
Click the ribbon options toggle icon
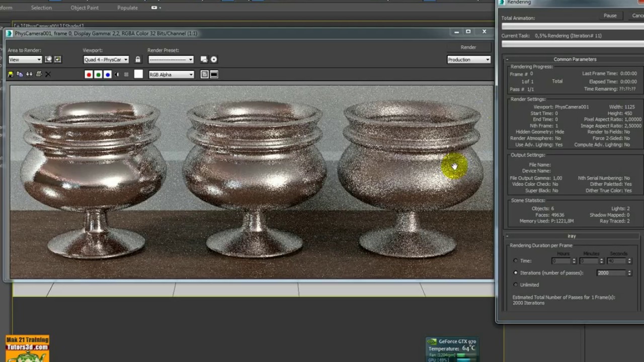(154, 8)
